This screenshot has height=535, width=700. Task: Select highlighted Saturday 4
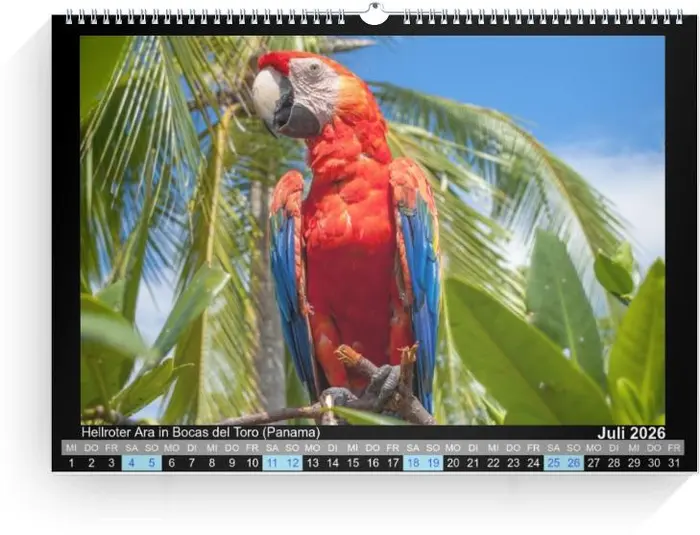[x=131, y=463]
